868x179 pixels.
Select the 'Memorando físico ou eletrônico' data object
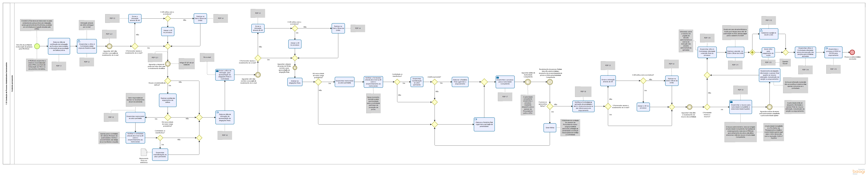coord(144,152)
